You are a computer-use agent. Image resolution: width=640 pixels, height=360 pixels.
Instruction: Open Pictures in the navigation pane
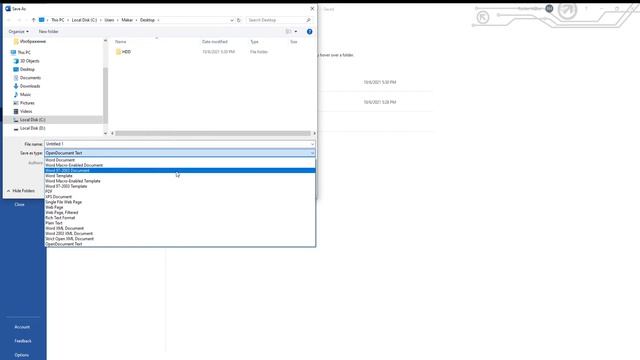(x=27, y=103)
